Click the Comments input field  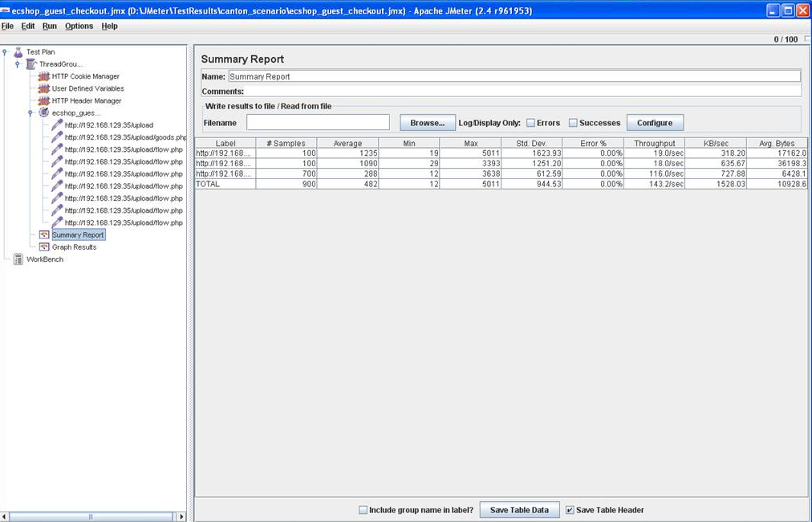(x=523, y=92)
